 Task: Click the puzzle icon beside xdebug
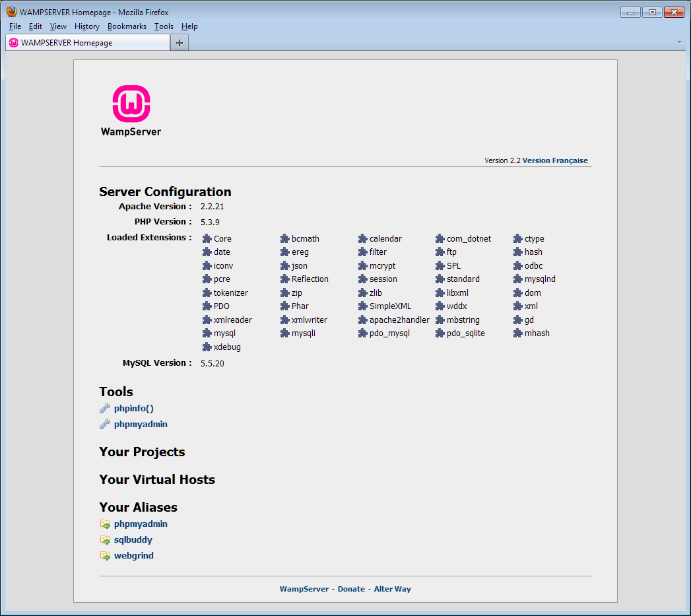207,347
